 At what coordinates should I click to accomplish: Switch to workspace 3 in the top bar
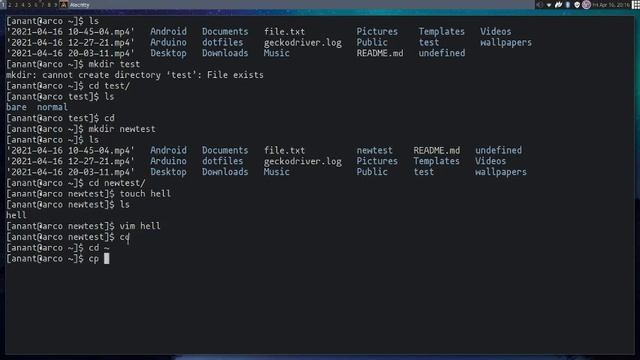click(x=16, y=5)
